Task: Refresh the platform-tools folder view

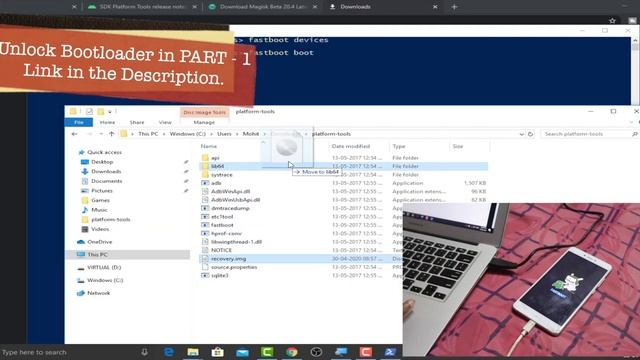Action: (x=530, y=134)
